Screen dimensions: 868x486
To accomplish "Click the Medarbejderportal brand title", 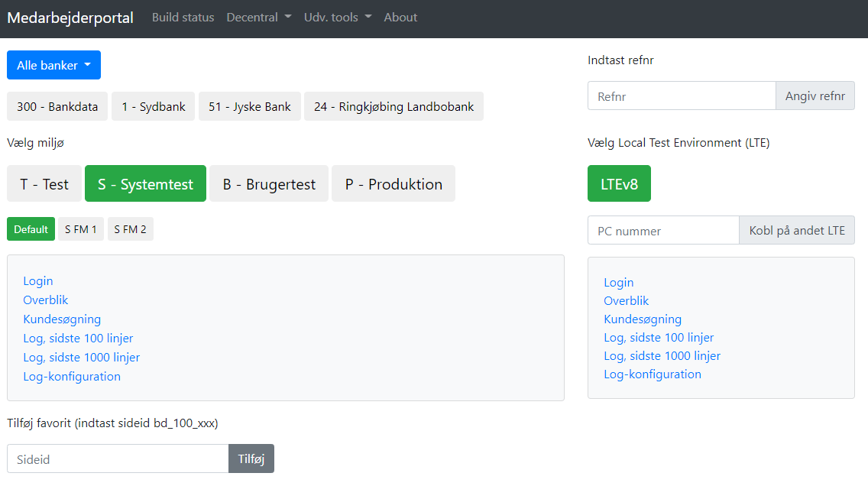I will (x=70, y=18).
